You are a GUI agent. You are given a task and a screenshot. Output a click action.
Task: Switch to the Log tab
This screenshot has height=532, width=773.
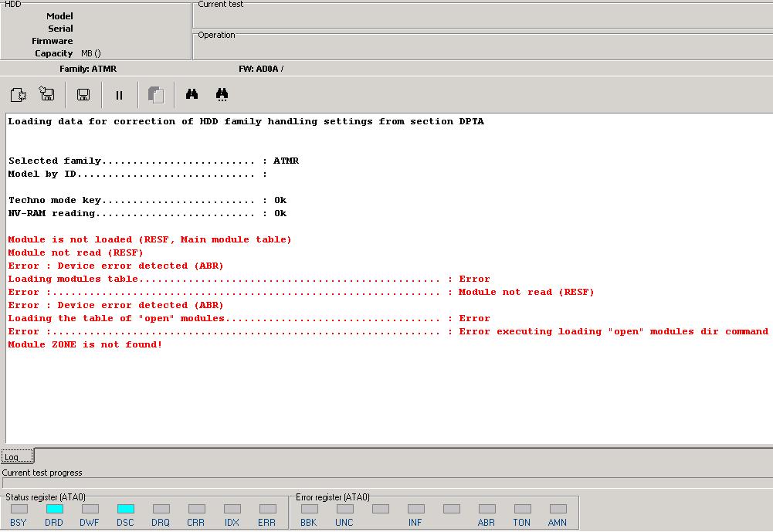coord(17,456)
